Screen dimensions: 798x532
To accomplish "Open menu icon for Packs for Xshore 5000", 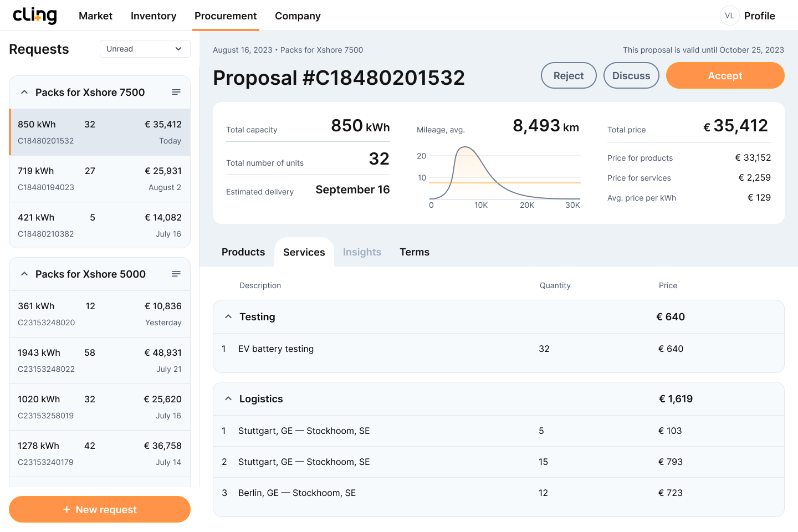I will pyautogui.click(x=176, y=274).
